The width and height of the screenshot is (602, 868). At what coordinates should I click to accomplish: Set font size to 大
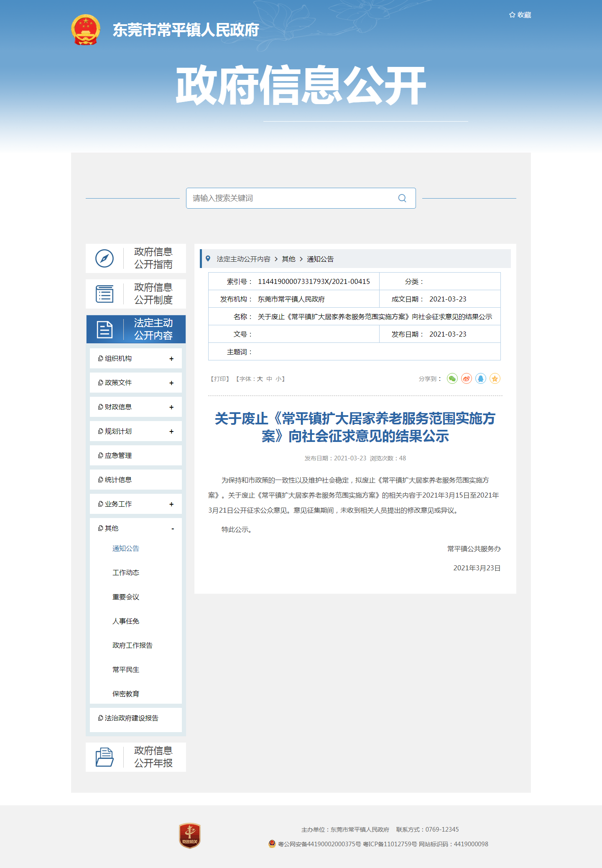tap(260, 379)
